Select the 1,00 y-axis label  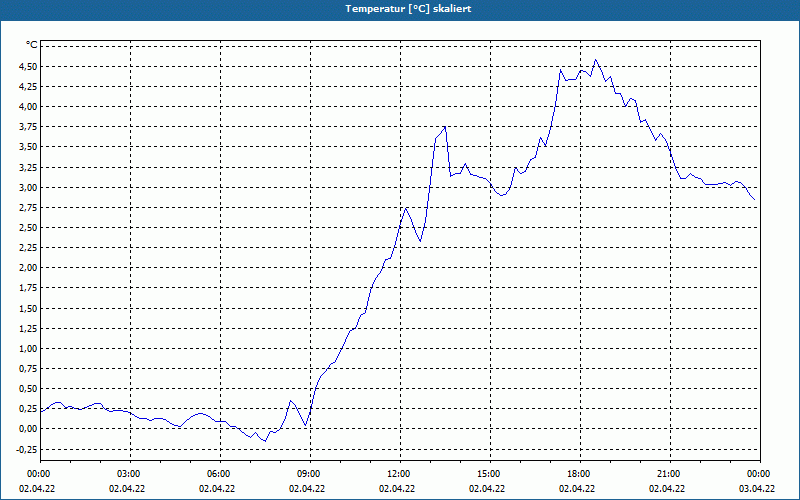(28, 349)
